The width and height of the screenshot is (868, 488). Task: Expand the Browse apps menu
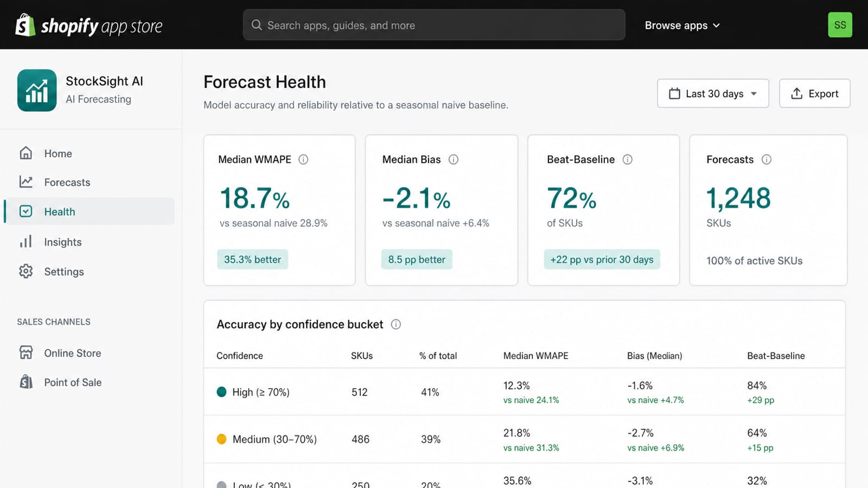(682, 25)
